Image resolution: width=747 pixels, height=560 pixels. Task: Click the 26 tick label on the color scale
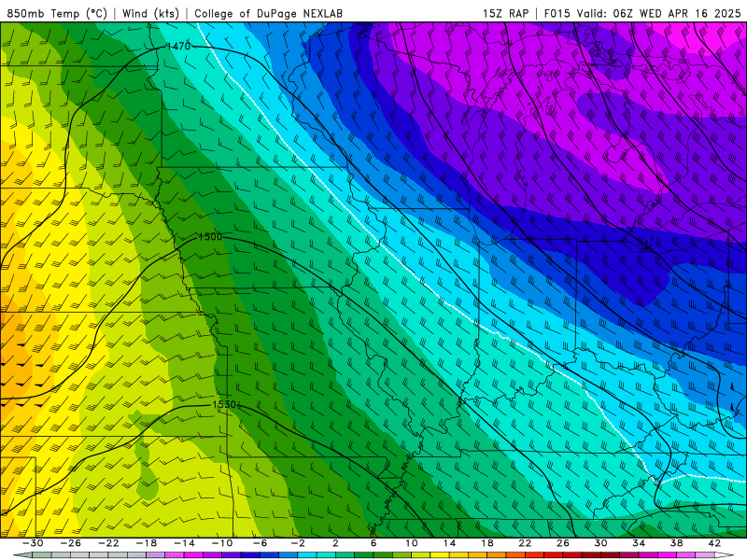(x=563, y=543)
